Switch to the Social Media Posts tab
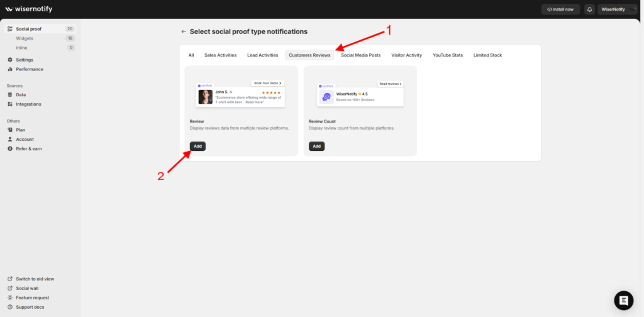The width and height of the screenshot is (644, 317). click(x=360, y=55)
